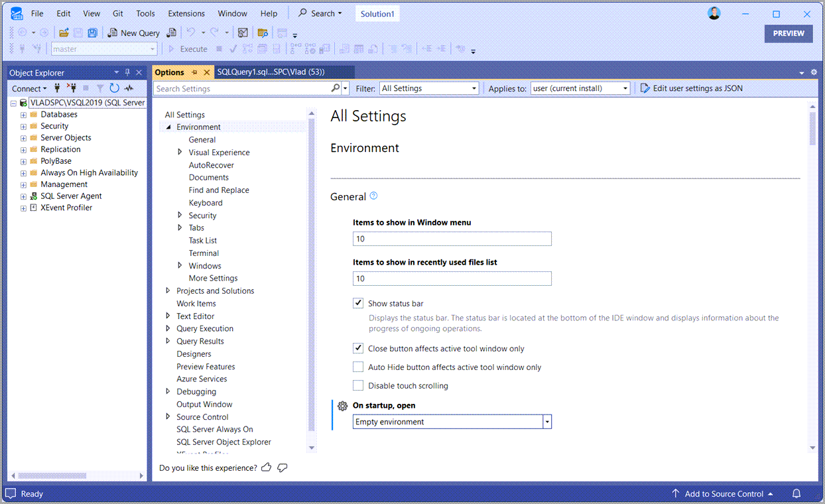Viewport: 825px width, 504px height.
Task: Click the settings content vertical scrollbar
Action: (x=813, y=128)
